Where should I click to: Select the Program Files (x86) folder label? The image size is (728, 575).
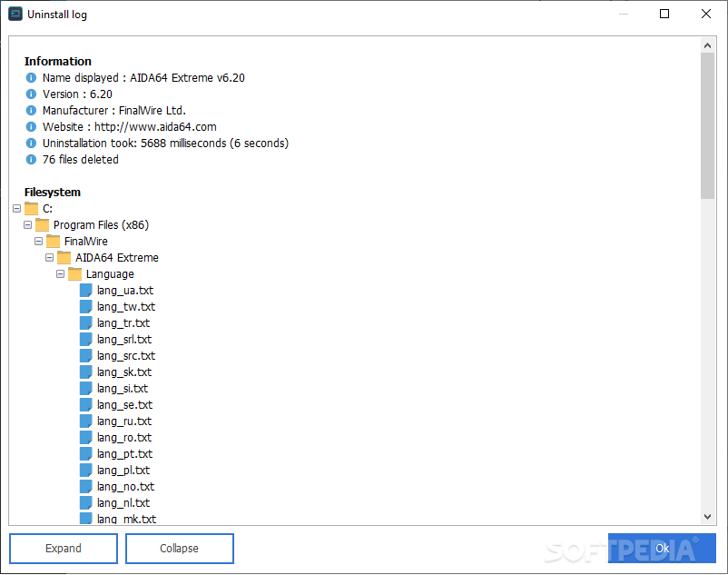101,224
